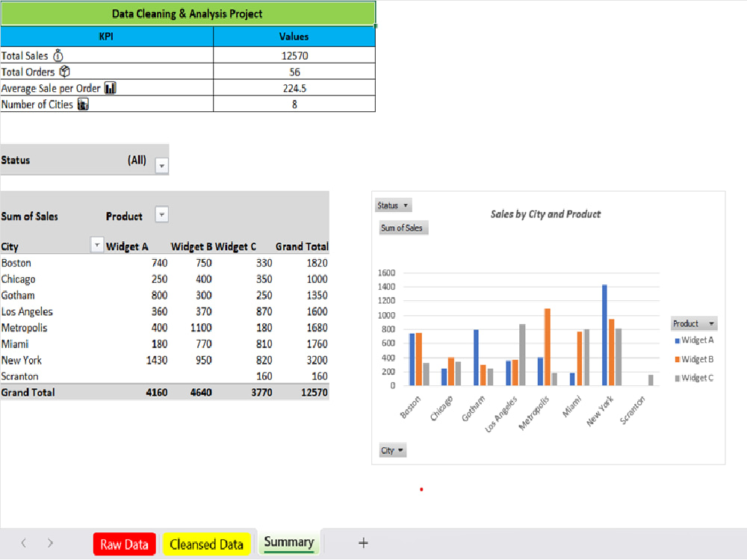
Task: Open the City row filter dropdown in pivot table
Action: pos(96,245)
